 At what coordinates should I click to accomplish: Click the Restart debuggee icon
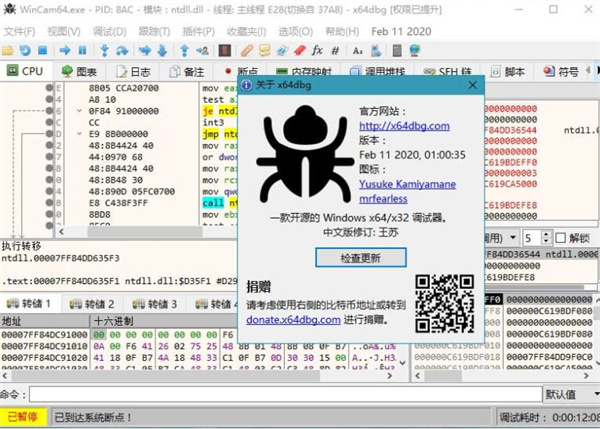(x=25, y=51)
